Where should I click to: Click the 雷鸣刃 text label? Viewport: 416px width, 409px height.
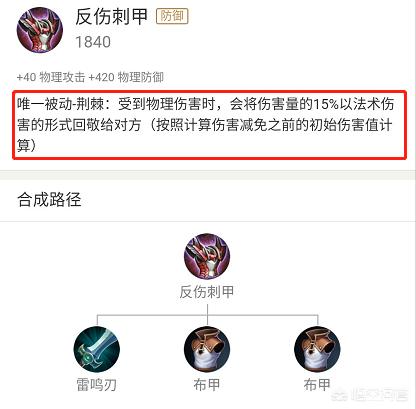pyautogui.click(x=97, y=385)
